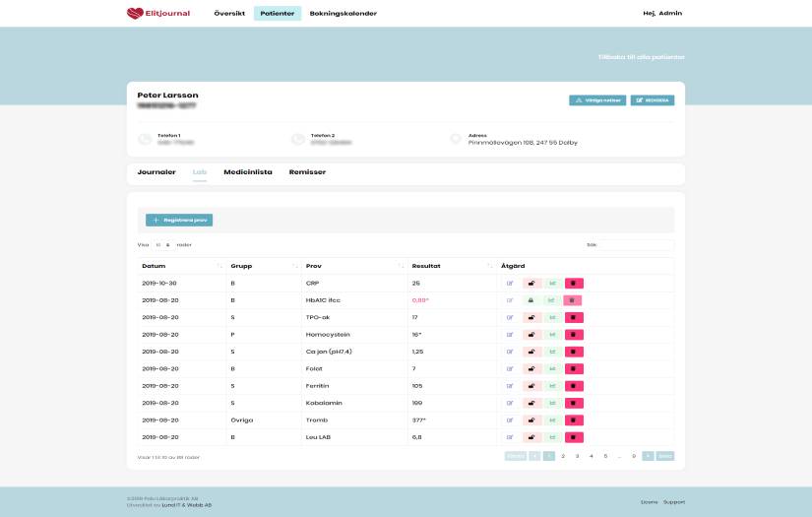The image size is (812, 517).
Task: Unlock icon in the CRP row
Action: point(531,284)
